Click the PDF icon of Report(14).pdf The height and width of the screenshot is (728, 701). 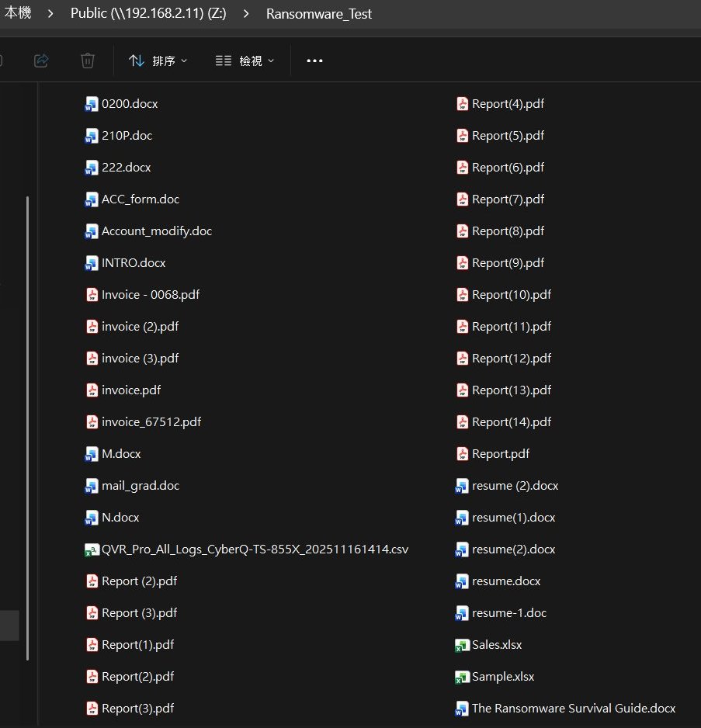pos(462,422)
